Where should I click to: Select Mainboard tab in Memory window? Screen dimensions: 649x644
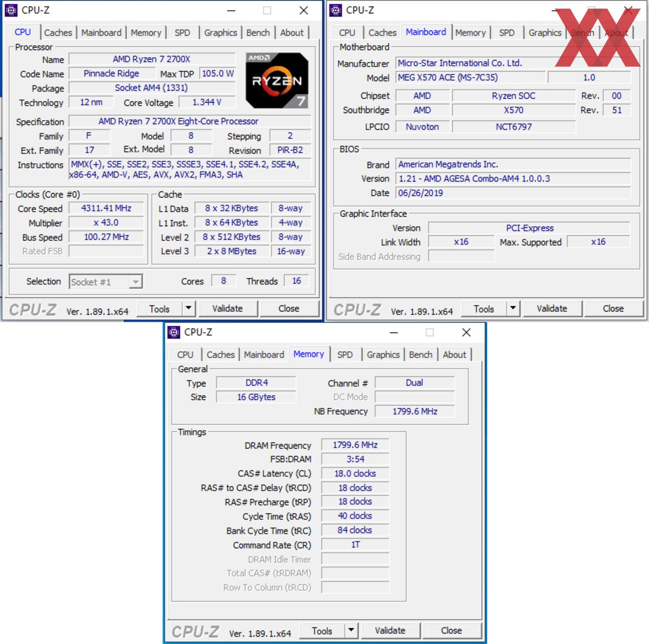point(264,354)
